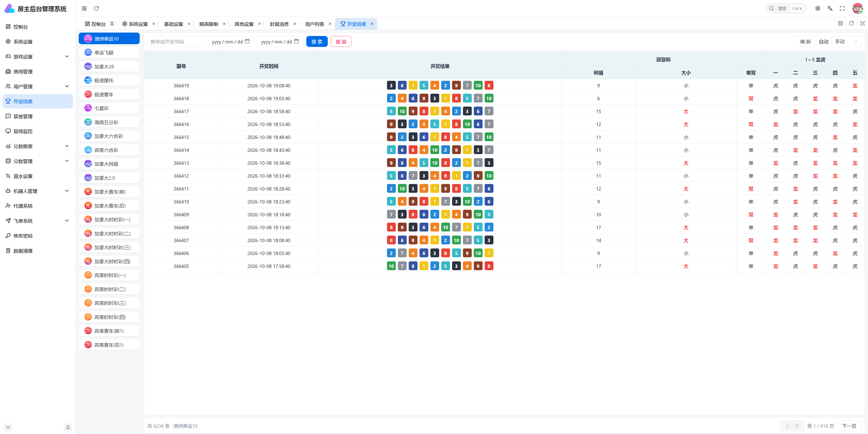Focus the 期号或开奖号码 search field

pyautogui.click(x=176, y=41)
